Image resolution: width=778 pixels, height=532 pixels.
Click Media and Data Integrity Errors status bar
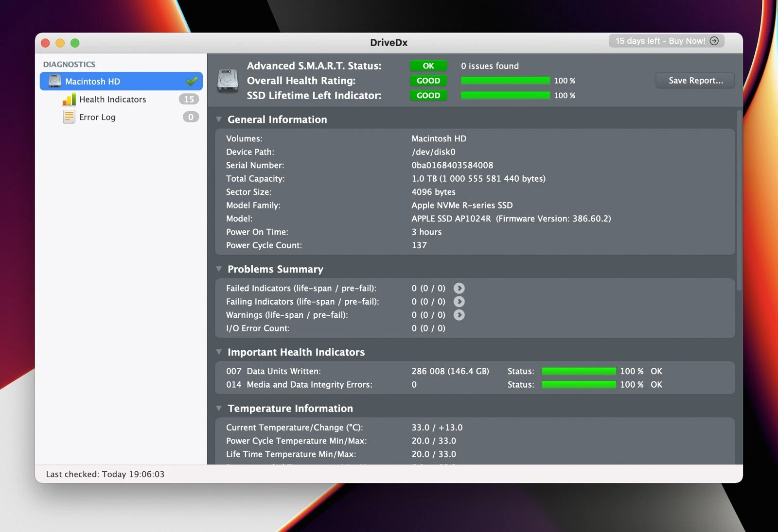coord(579,385)
